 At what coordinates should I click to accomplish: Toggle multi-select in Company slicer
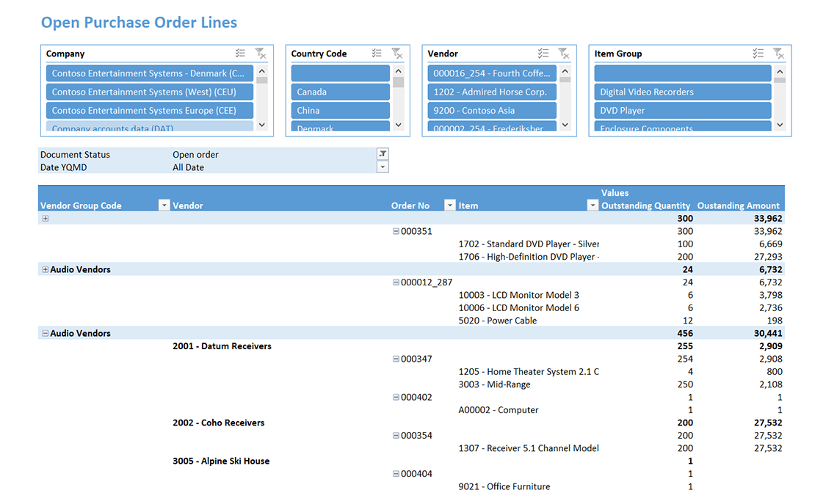240,54
